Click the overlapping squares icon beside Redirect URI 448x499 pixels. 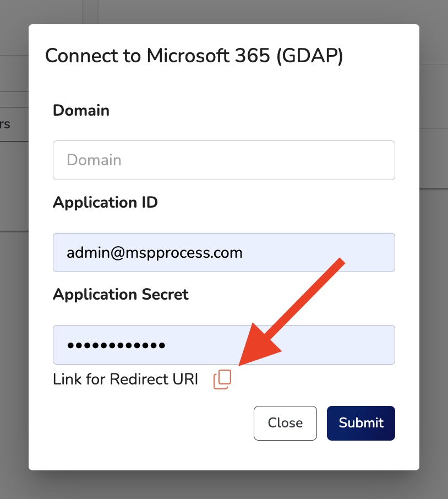click(x=222, y=379)
